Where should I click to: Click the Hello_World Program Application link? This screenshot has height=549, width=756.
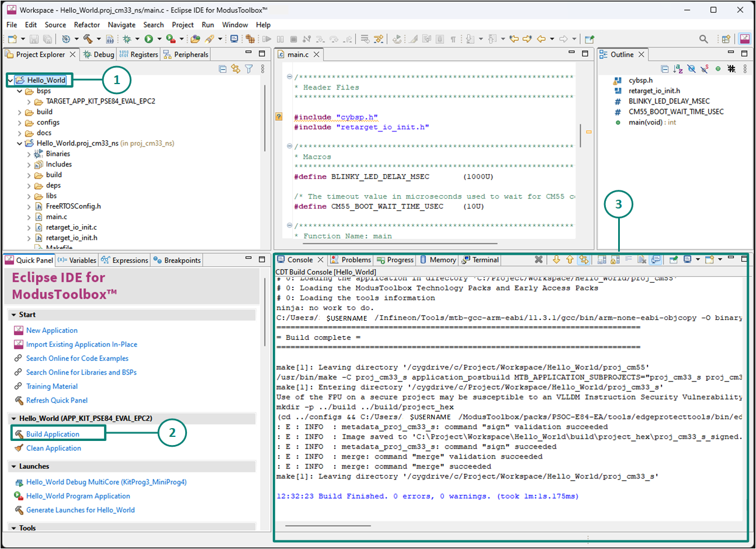click(x=78, y=496)
